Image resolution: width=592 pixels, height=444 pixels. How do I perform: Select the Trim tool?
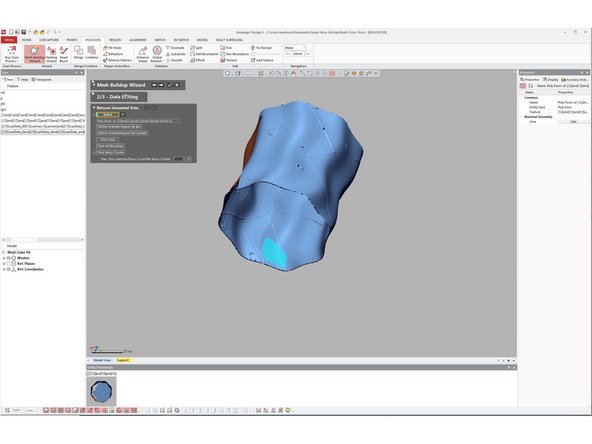coord(226,48)
